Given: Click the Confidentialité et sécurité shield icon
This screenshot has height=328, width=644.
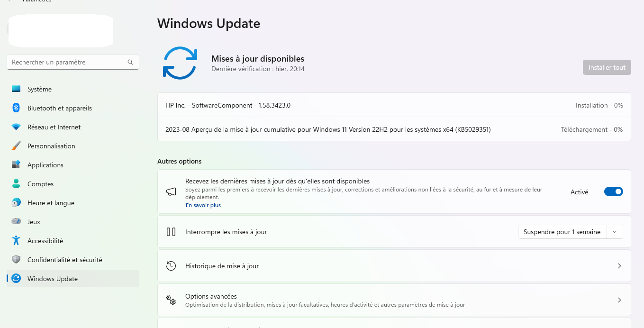Looking at the screenshot, I should coord(16,260).
